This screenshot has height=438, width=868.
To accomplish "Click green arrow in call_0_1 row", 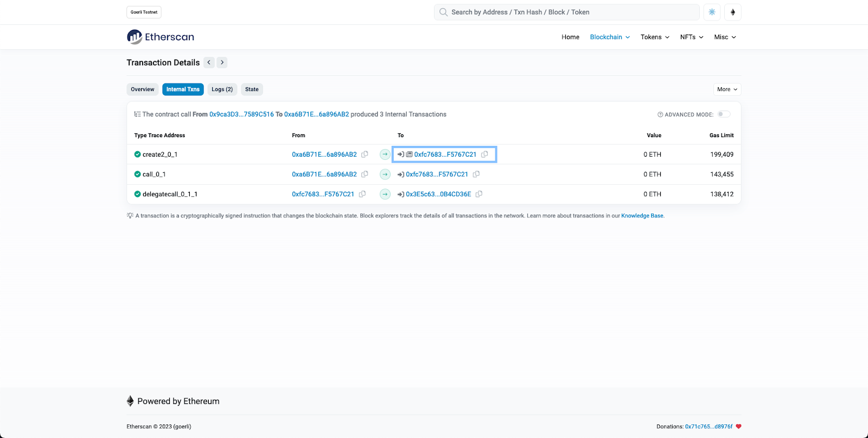I will click(385, 174).
